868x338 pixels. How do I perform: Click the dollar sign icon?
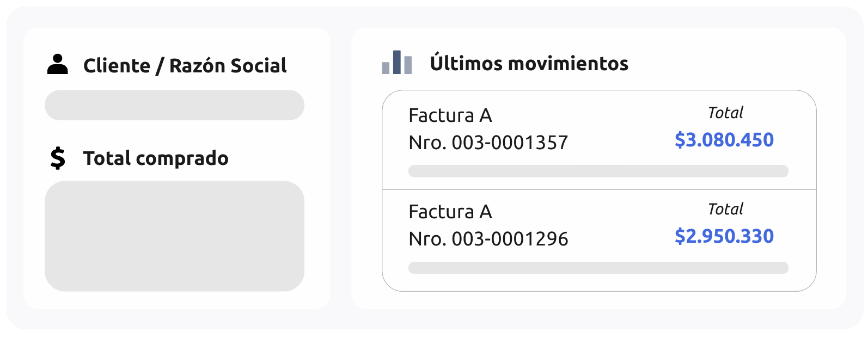coord(58,158)
